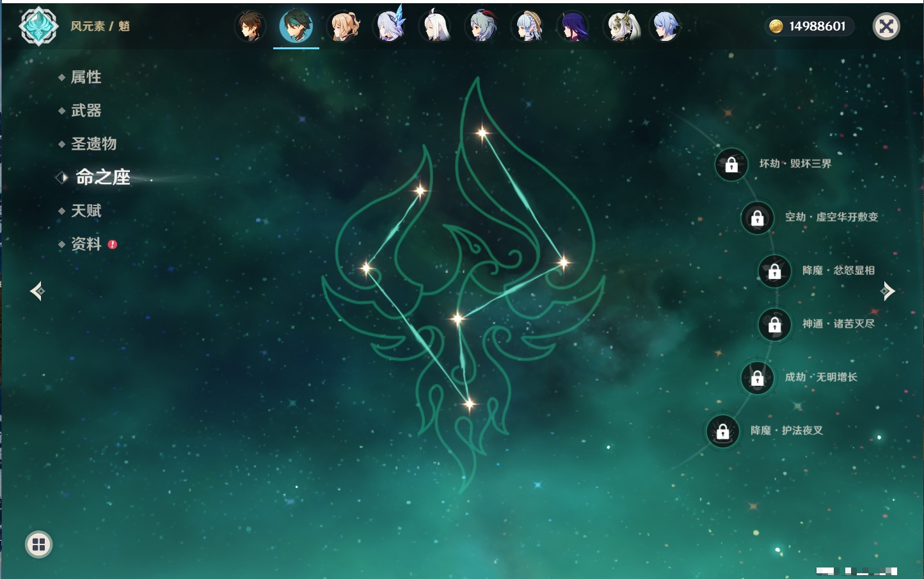
Task: Open constellation label 成劫·无明增长
Action: (821, 377)
